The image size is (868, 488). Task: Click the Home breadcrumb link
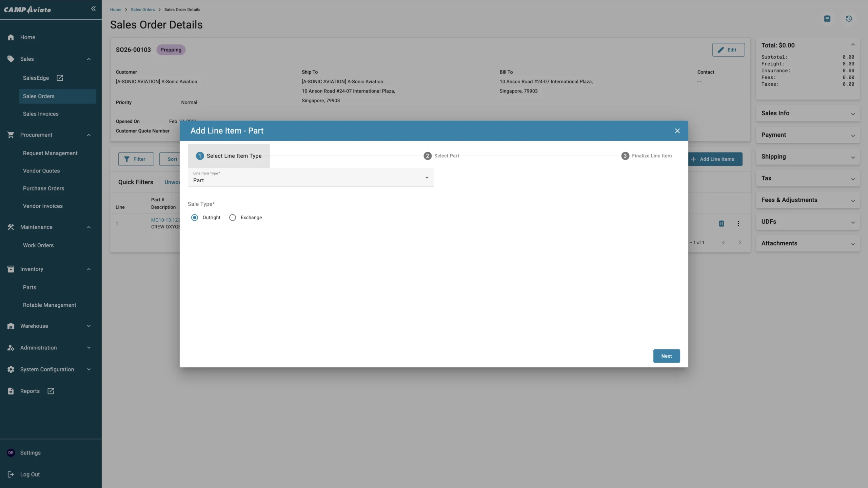[x=116, y=9]
